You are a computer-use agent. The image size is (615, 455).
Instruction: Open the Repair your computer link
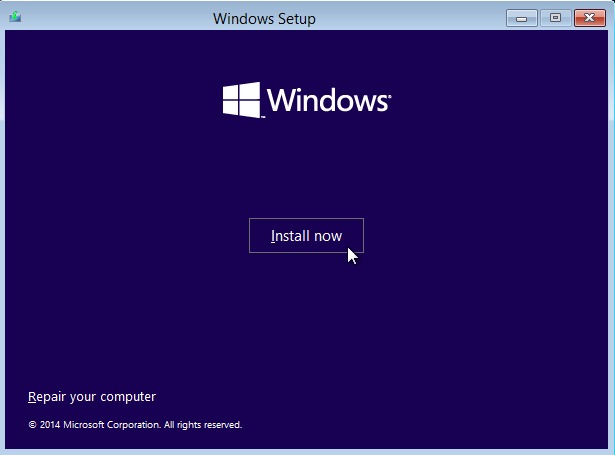point(92,396)
